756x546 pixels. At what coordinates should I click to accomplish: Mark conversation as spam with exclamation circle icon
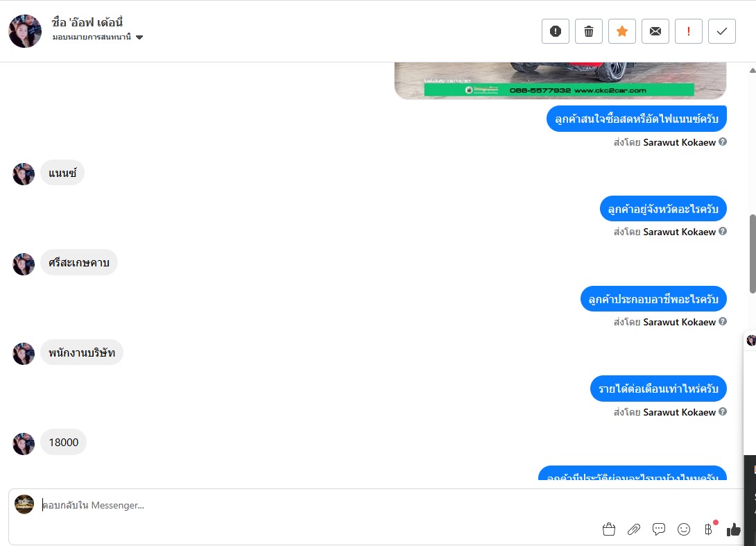pos(556,31)
